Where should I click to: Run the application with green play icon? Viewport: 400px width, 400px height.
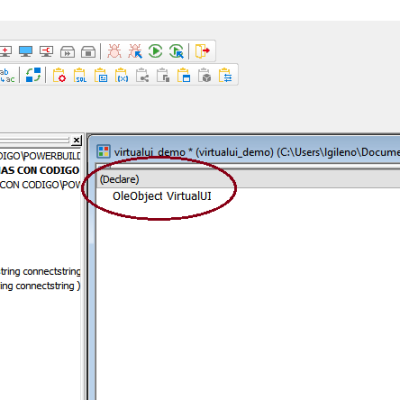pos(155,51)
